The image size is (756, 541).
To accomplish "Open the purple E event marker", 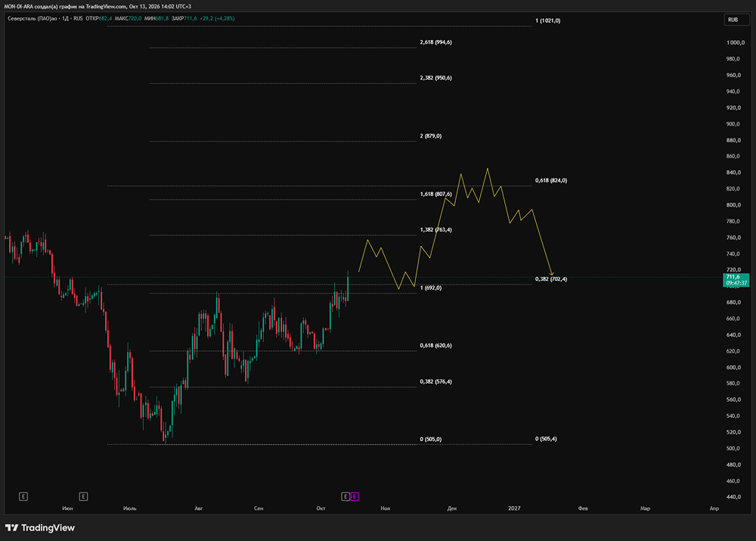I will [355, 496].
